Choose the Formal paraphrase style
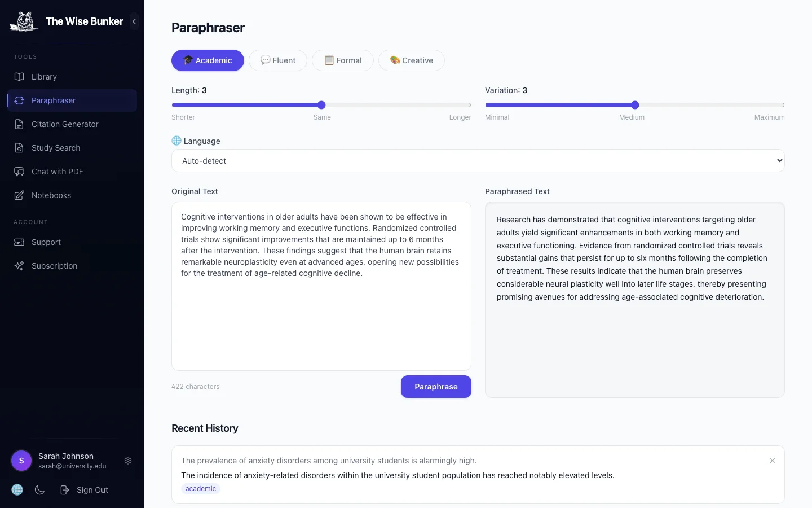This screenshot has height=508, width=812. click(343, 60)
